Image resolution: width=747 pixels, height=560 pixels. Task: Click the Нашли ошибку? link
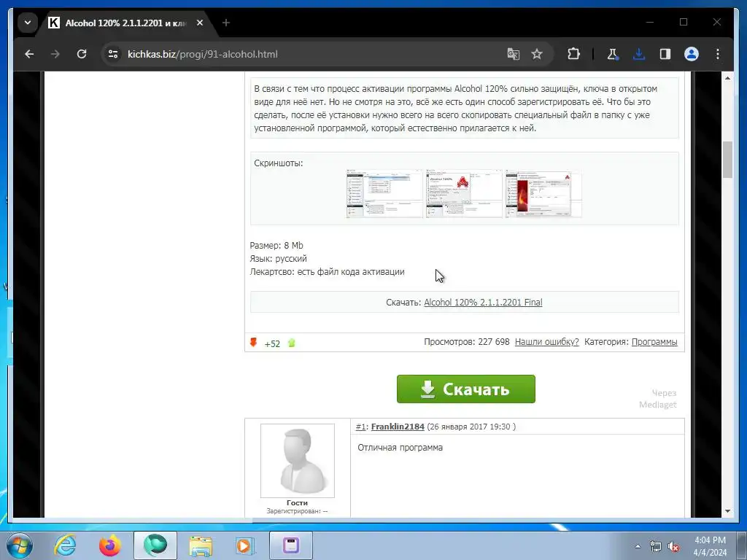[x=547, y=342]
